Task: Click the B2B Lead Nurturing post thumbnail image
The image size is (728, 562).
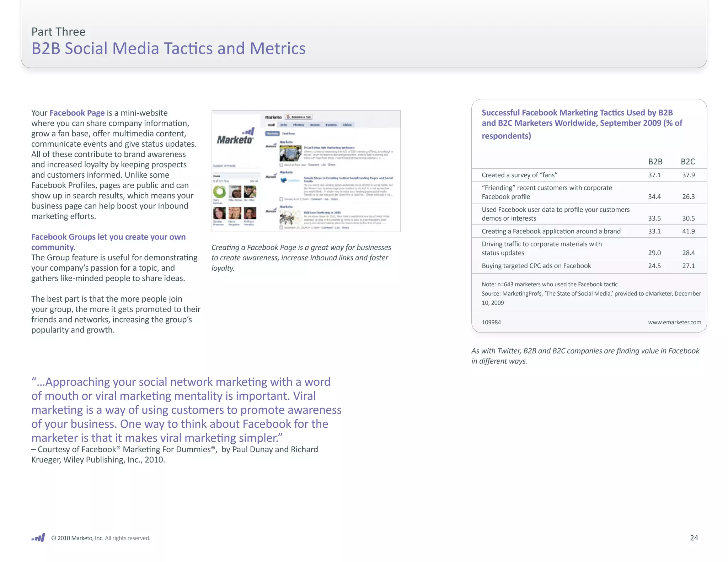Action: tap(290, 217)
